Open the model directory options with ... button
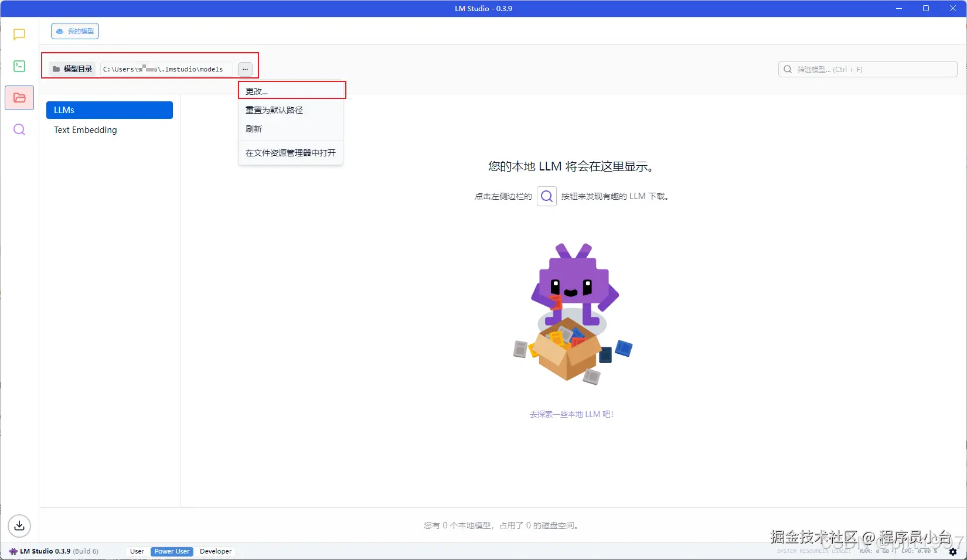Screen dimensions: 967x560 [245, 69]
